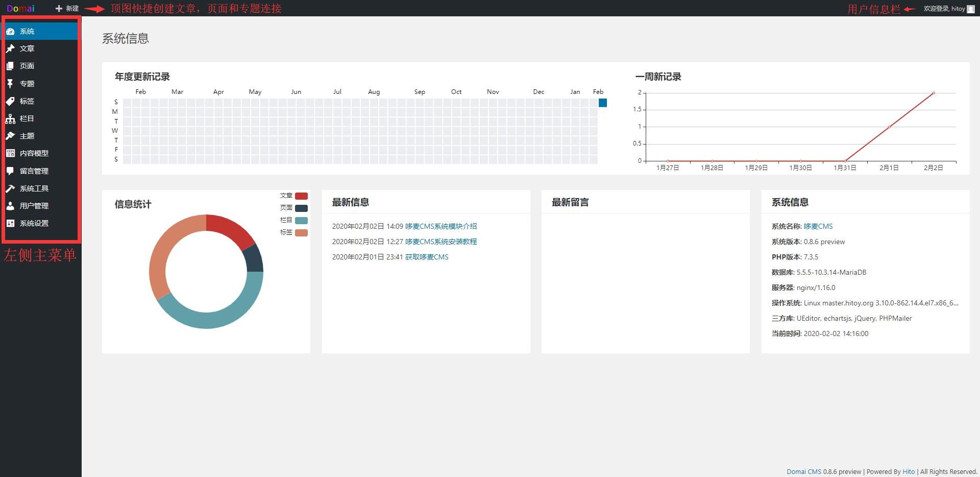The width and height of the screenshot is (980, 477).
Task: Click the 主题 paintbrush icon
Action: click(10, 136)
